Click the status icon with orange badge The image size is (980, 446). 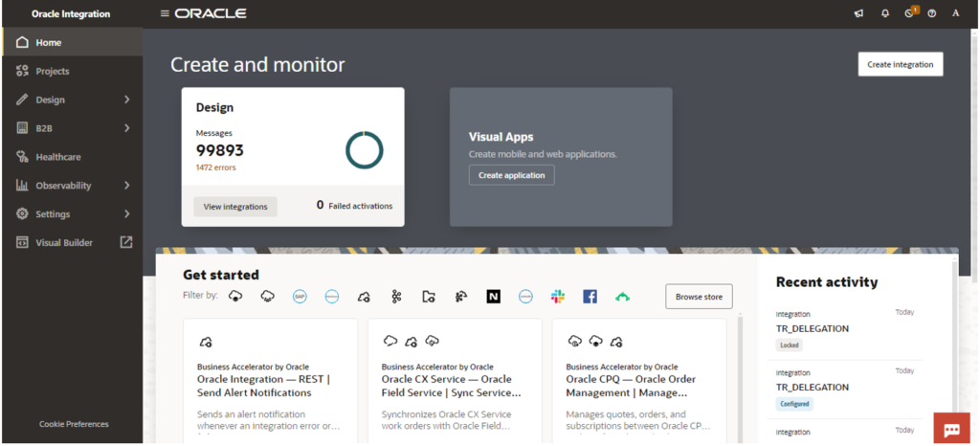pyautogui.click(x=909, y=13)
